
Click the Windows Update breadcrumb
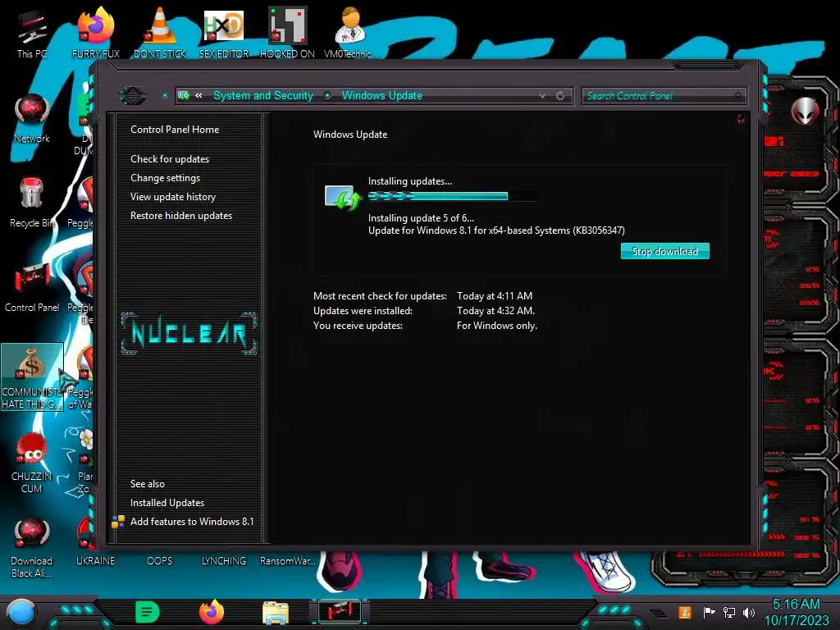point(382,95)
